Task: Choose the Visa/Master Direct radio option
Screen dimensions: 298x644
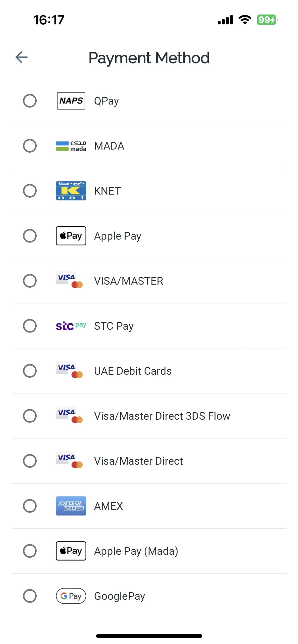Action: pyautogui.click(x=30, y=461)
